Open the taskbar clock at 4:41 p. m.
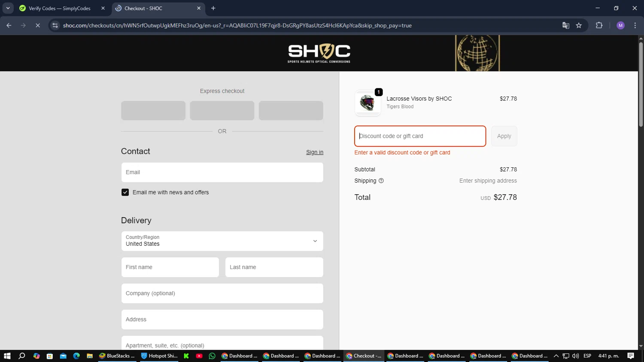The height and width of the screenshot is (362, 644). pyautogui.click(x=608, y=356)
